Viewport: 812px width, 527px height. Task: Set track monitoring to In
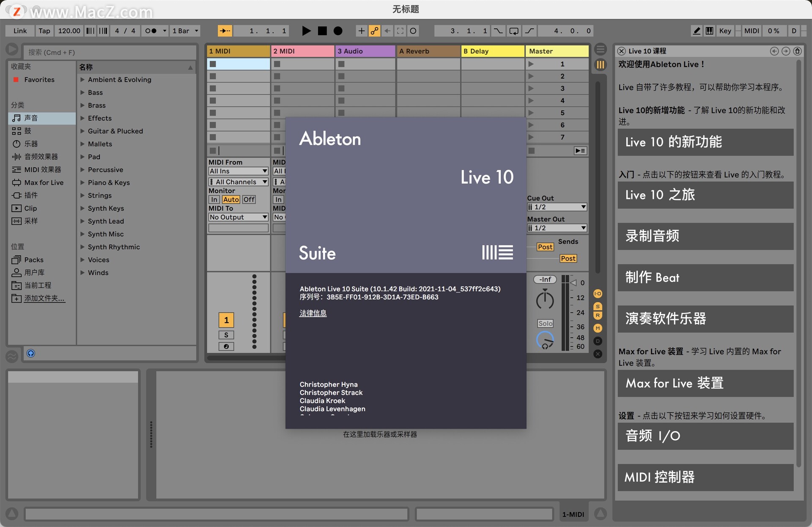(x=214, y=199)
